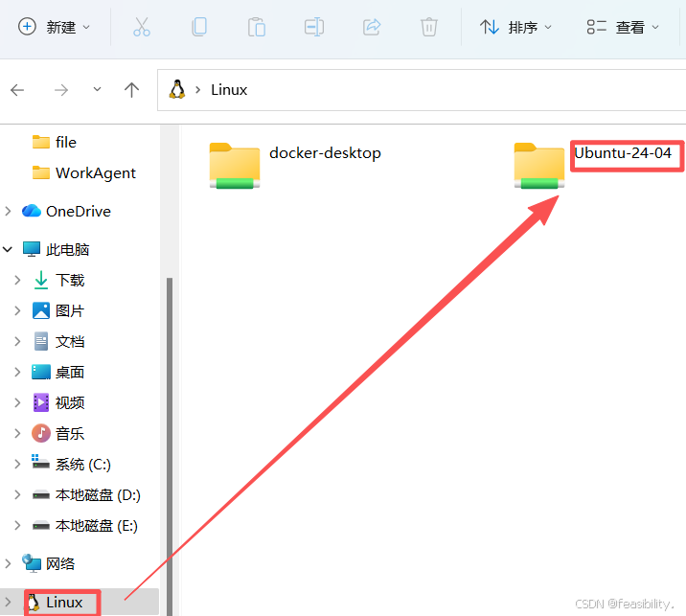Open recent locations chevron dropdown

coord(97,89)
